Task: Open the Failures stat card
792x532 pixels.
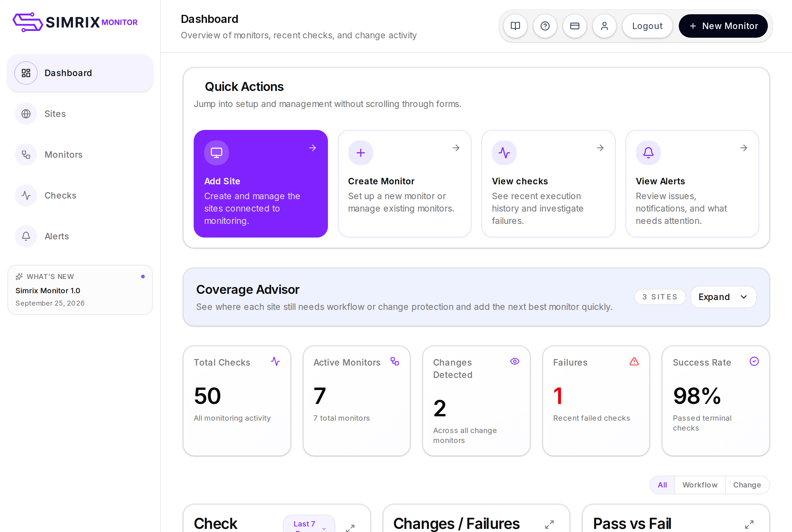Action: click(596, 401)
